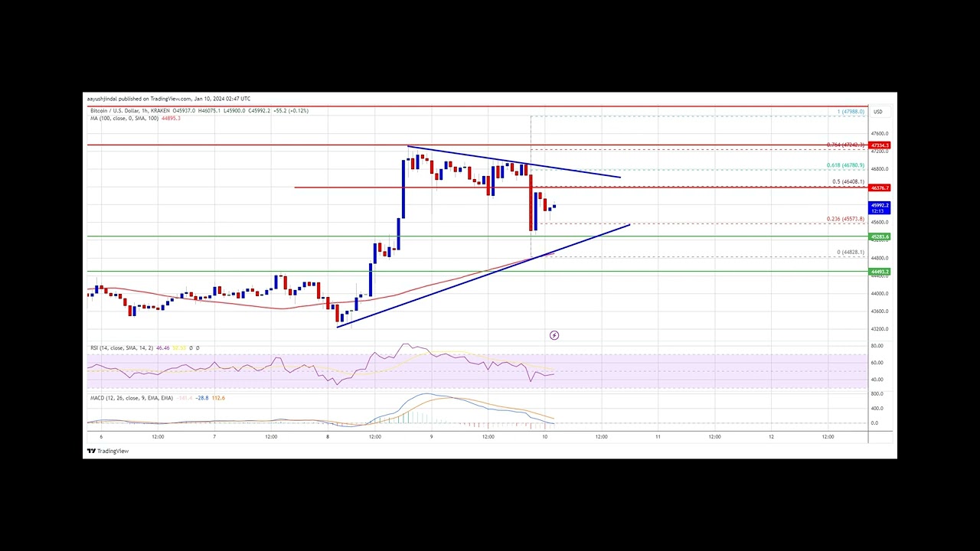Click the 47600.0 price axis label
The width and height of the screenshot is (980, 551).
878,133
